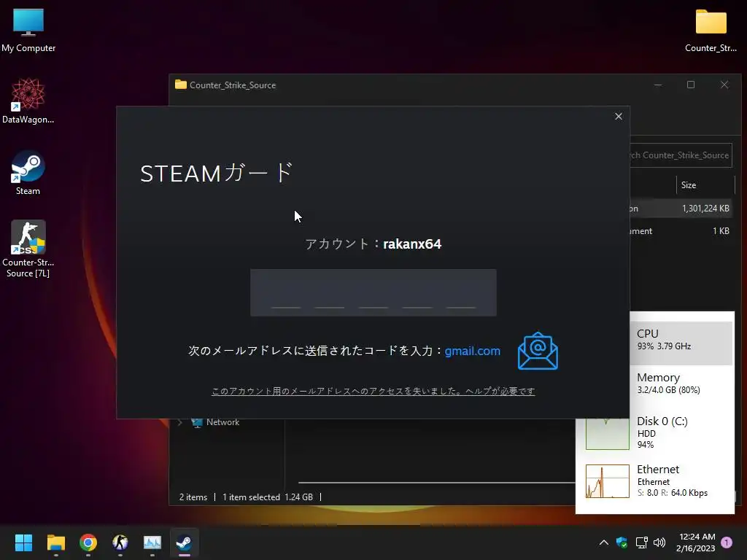Screen dimensions: 747x560
Task: Open the Windows Start menu
Action: coord(23,542)
